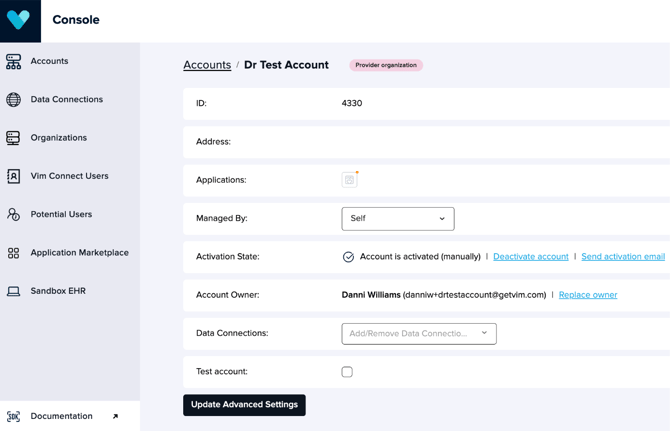Image resolution: width=670 pixels, height=431 pixels.
Task: Click the Documentation SDK icon
Action: coord(13,416)
